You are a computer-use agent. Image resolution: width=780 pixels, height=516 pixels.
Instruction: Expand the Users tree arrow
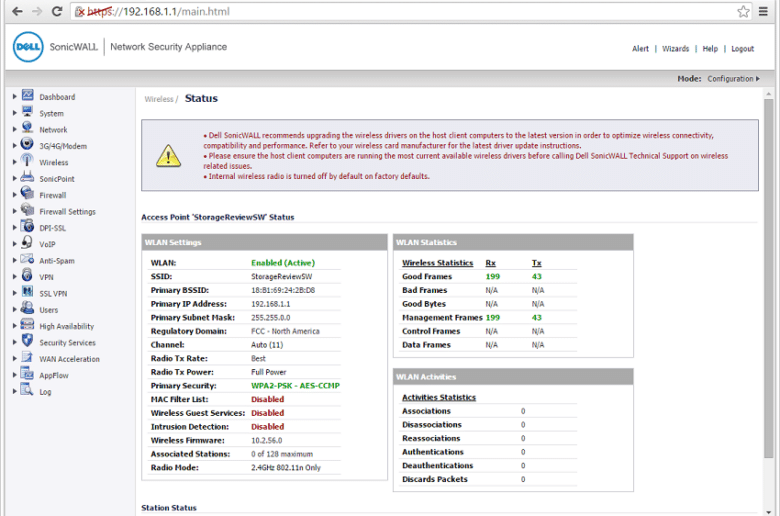(x=14, y=310)
